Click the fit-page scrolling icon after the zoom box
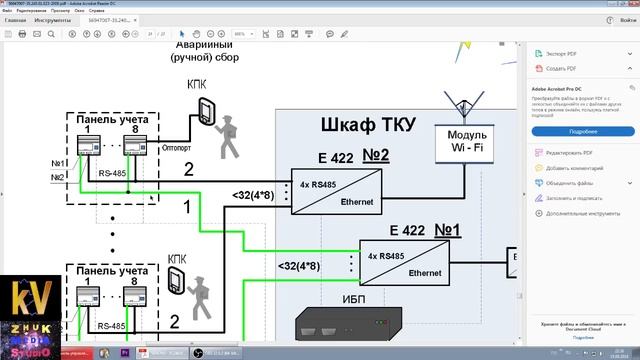 tap(266, 34)
